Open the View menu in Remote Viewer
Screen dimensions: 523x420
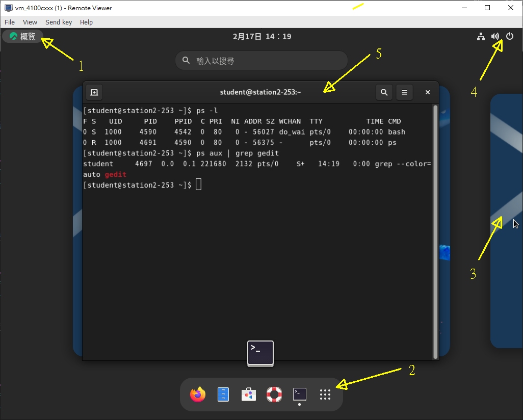(30, 22)
